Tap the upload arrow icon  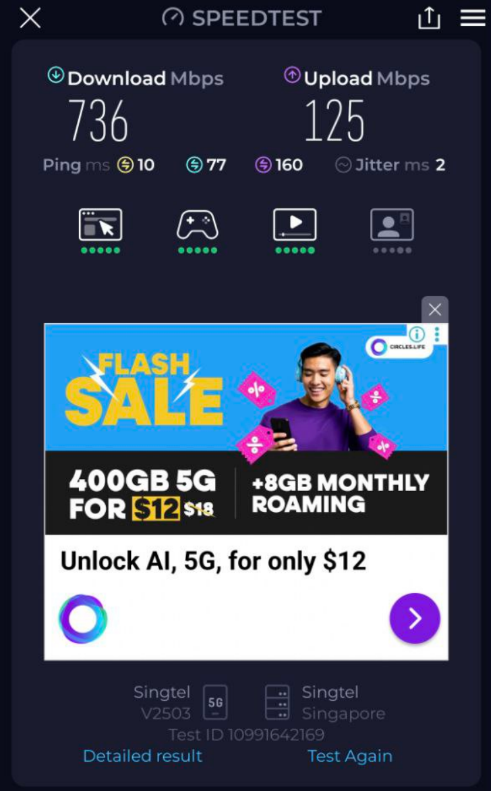(292, 76)
